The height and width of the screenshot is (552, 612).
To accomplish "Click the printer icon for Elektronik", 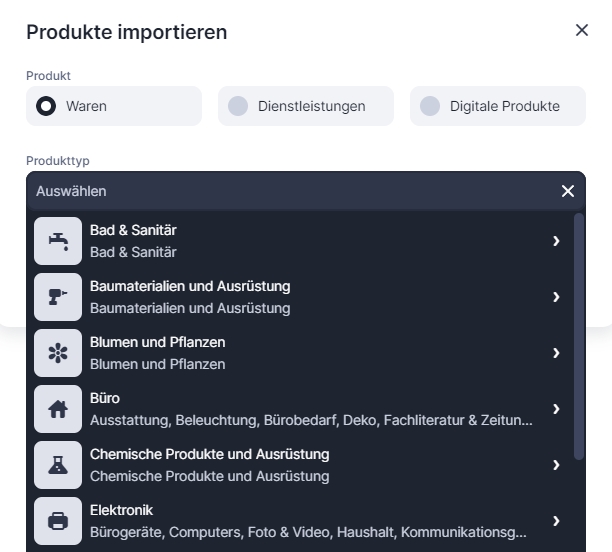I will (x=58, y=521).
